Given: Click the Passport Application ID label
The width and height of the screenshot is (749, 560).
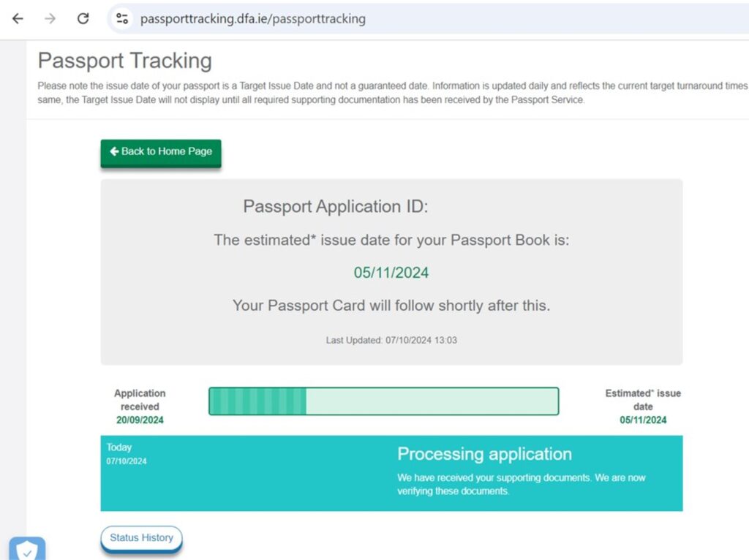Looking at the screenshot, I should (x=335, y=207).
